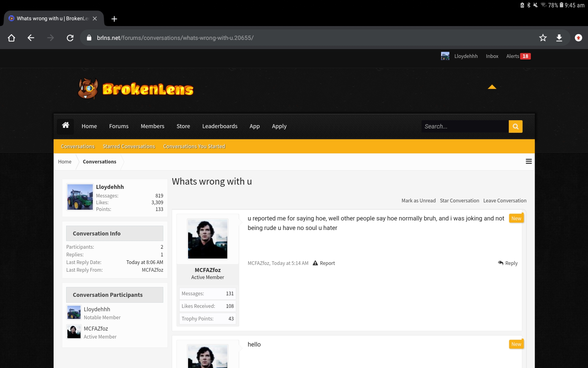Click Lloydehhh's small participant avatar
The height and width of the screenshot is (368, 588).
[74, 312]
